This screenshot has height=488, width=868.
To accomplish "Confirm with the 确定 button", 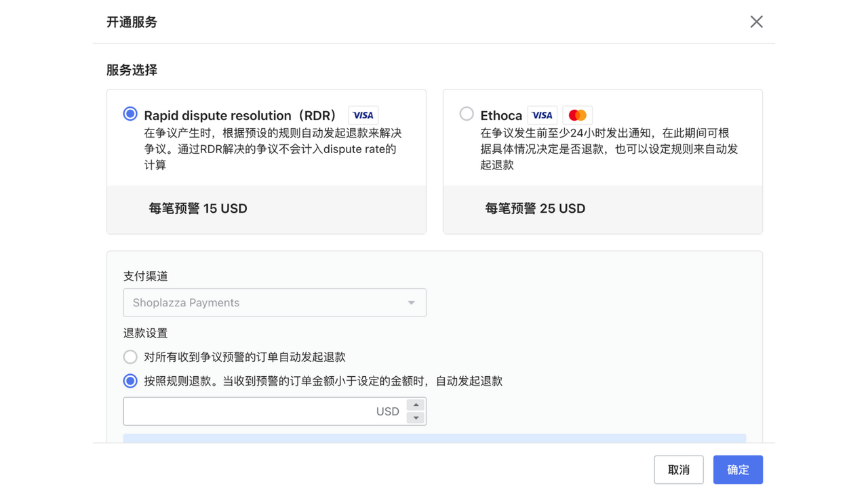I will click(x=738, y=470).
